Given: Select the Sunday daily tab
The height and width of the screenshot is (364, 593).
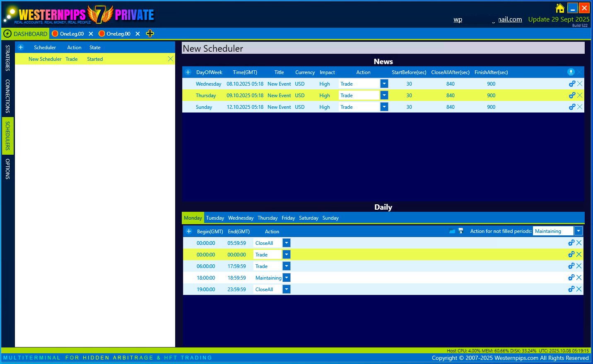Looking at the screenshot, I should point(330,218).
